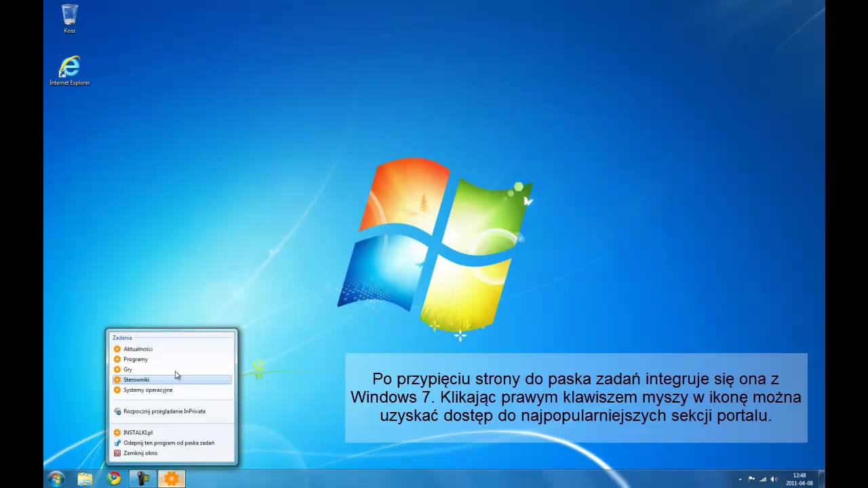Open Aktualności from the jump list
The height and width of the screenshot is (488, 868).
click(x=172, y=349)
